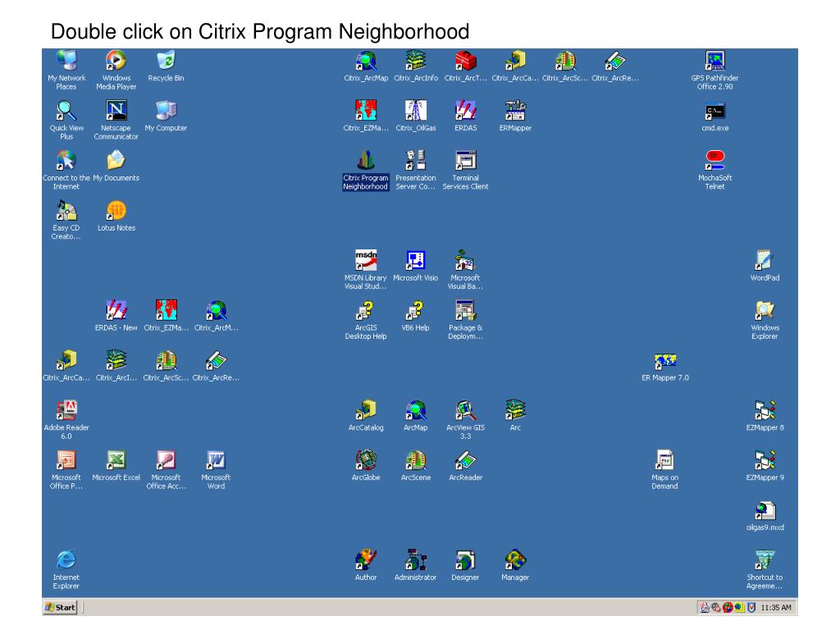The width and height of the screenshot is (840, 630).
Task: Click the GPS Pathfinder Office 2.90 icon
Action: coord(715,61)
